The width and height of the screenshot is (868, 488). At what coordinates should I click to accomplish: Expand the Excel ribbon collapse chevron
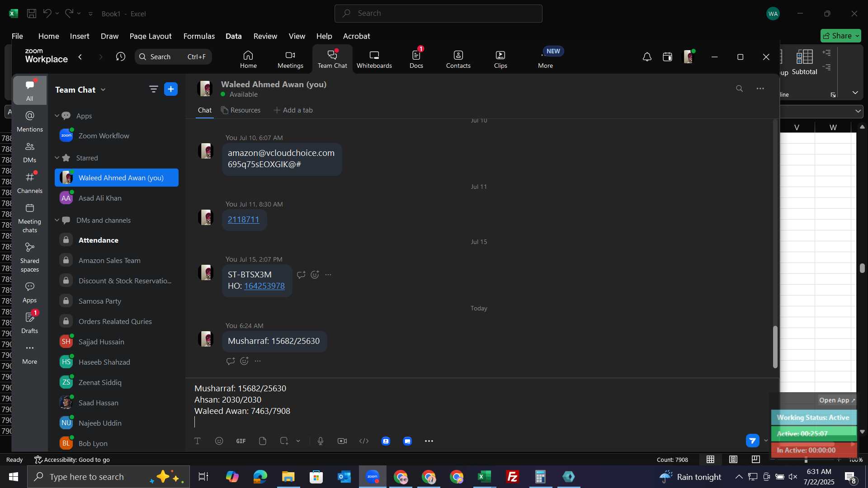click(x=855, y=93)
